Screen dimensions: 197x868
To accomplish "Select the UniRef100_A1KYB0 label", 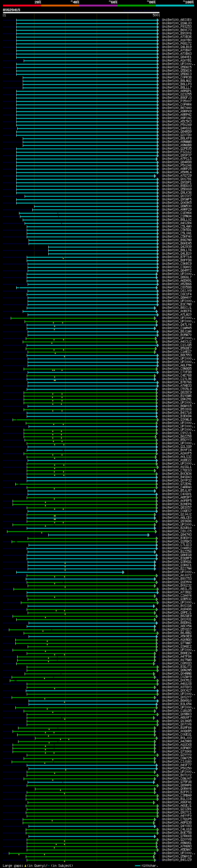I will point(177,40).
